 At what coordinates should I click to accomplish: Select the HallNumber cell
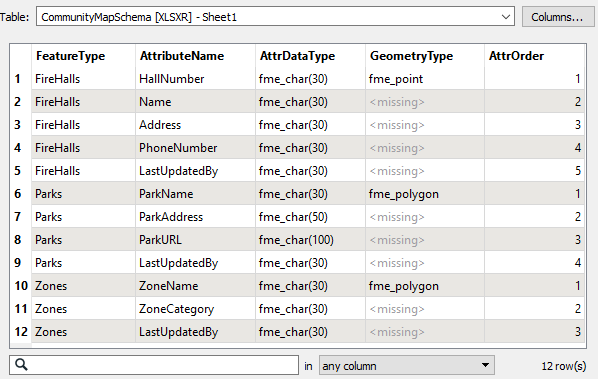pos(195,79)
